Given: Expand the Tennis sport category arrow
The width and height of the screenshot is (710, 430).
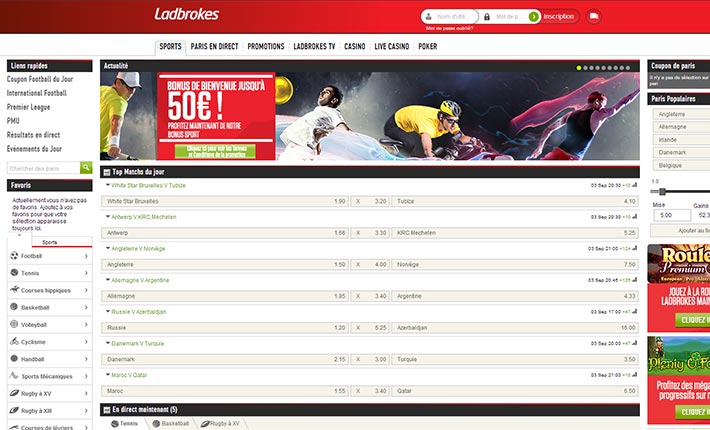Looking at the screenshot, I should tap(87, 273).
